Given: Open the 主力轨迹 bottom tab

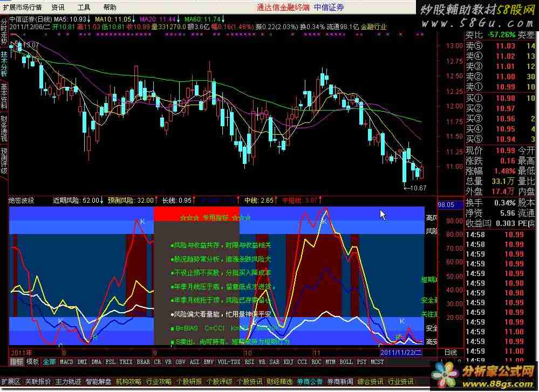Looking at the screenshot, I should 68,382.
